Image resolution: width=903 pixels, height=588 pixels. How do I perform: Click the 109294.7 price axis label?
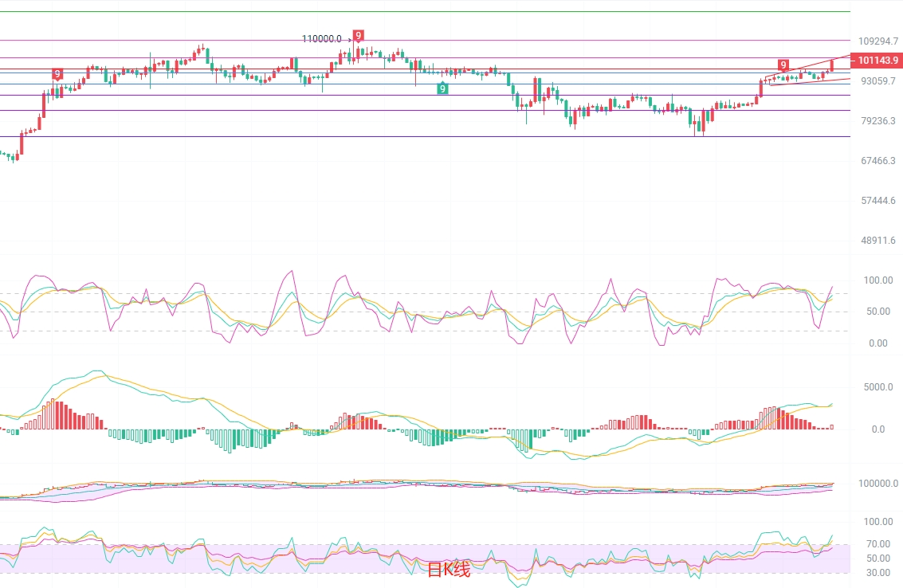coord(877,41)
